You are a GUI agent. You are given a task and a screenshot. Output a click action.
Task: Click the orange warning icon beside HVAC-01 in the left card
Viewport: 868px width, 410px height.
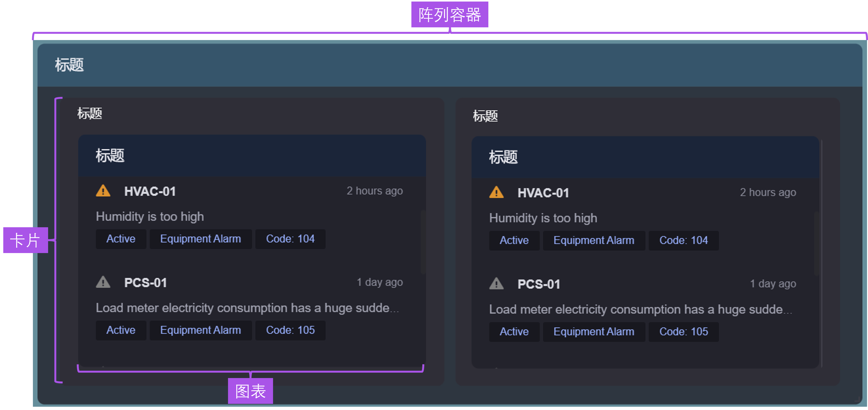click(103, 191)
